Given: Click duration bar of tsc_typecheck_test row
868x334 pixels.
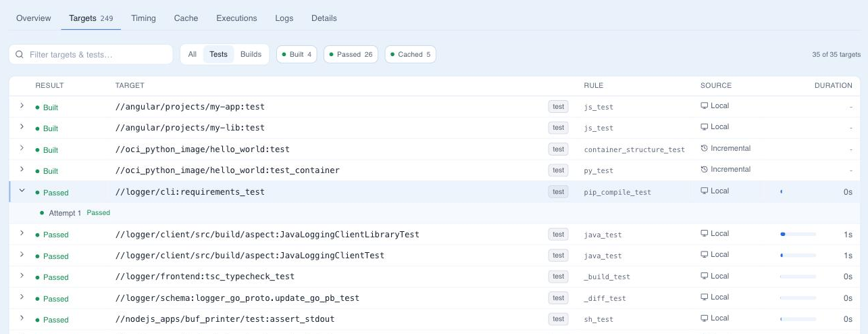Looking at the screenshot, I should coord(798,277).
